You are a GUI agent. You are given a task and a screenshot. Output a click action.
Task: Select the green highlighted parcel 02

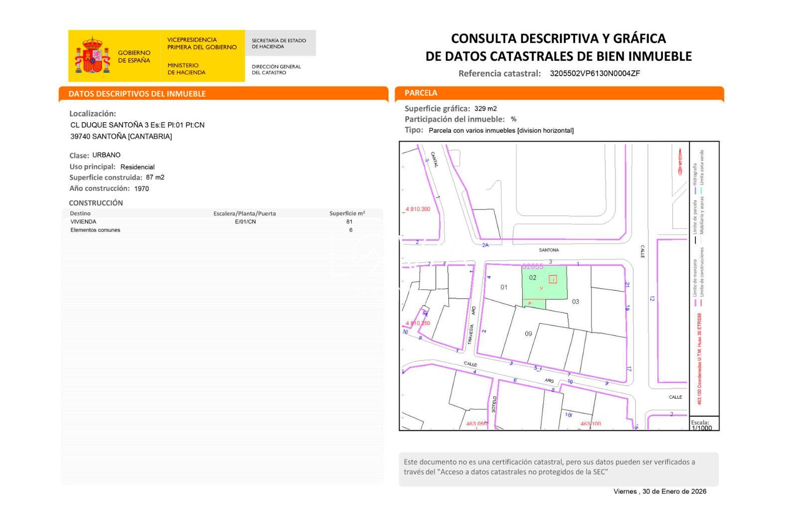point(544,282)
